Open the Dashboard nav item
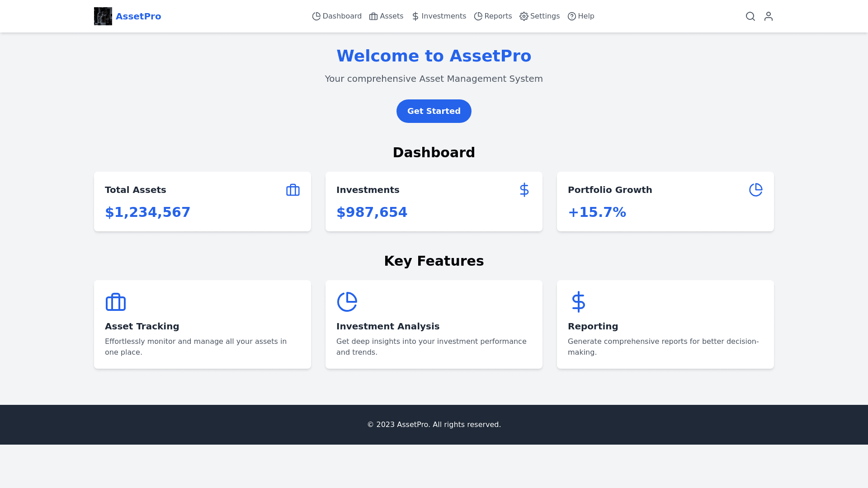Image resolution: width=868 pixels, height=488 pixels. pos(337,16)
